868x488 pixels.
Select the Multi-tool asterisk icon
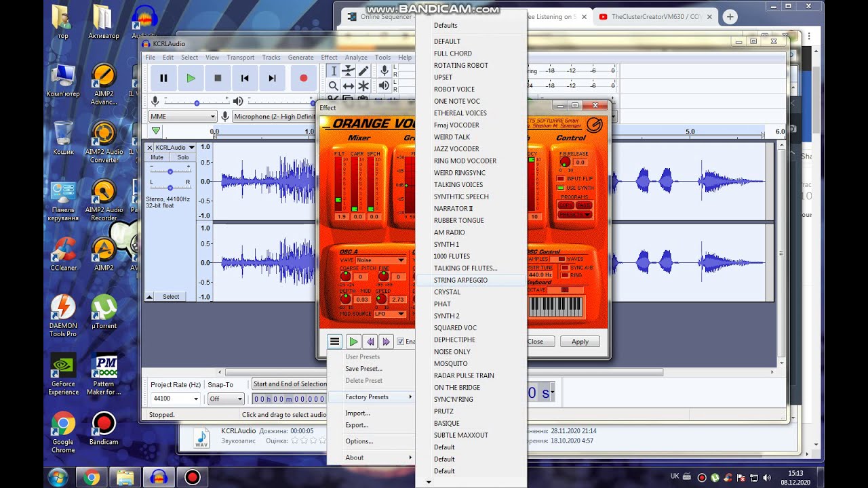pos(363,86)
